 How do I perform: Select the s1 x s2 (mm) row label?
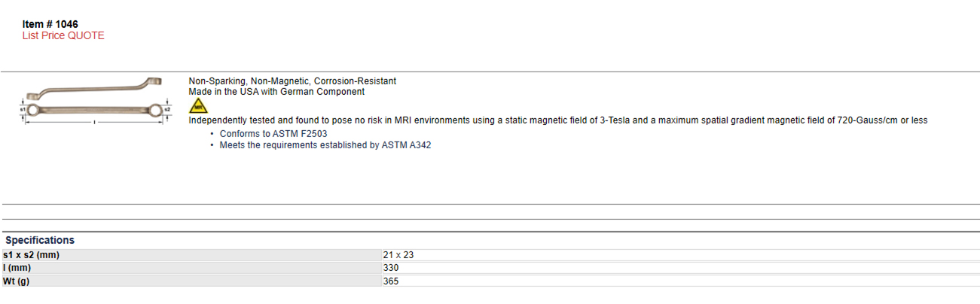[31, 255]
